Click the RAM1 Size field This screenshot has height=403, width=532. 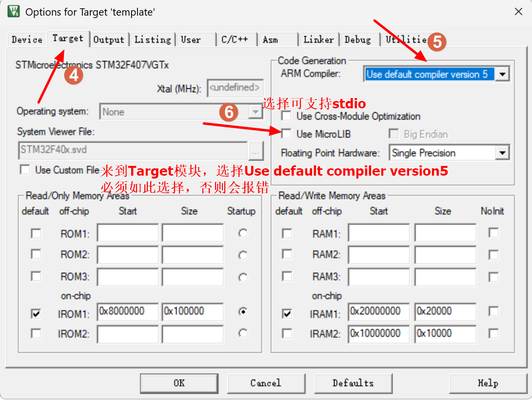pos(445,233)
